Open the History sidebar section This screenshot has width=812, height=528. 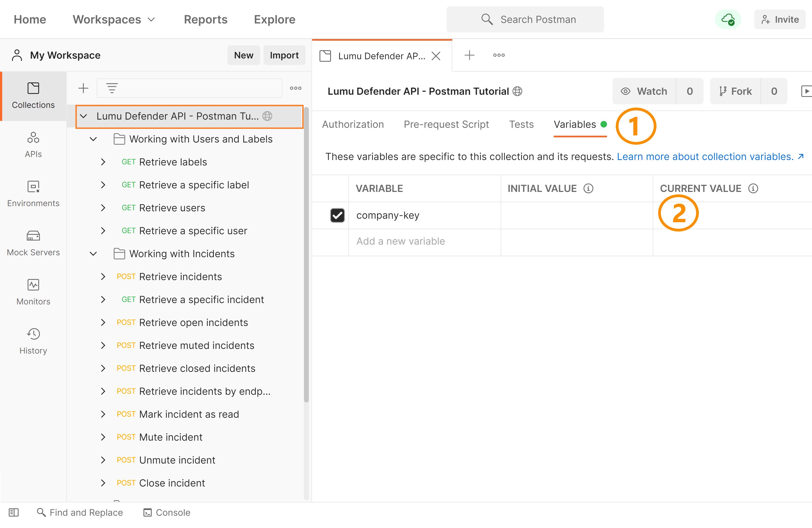[x=33, y=341]
